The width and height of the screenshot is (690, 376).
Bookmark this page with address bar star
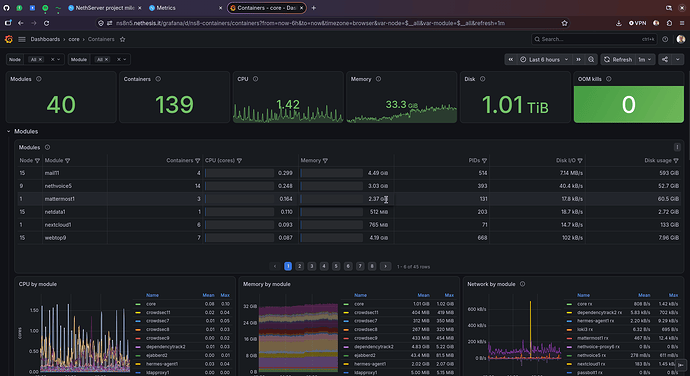tap(565, 23)
